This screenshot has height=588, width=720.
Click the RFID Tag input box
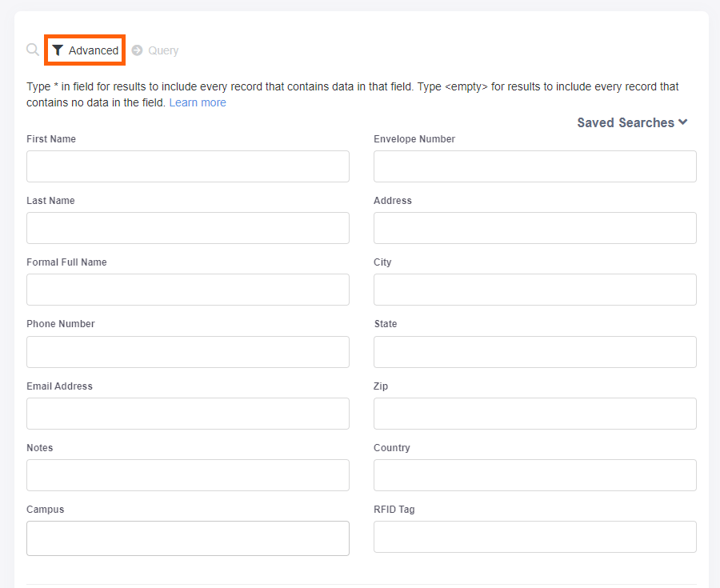[x=534, y=537]
